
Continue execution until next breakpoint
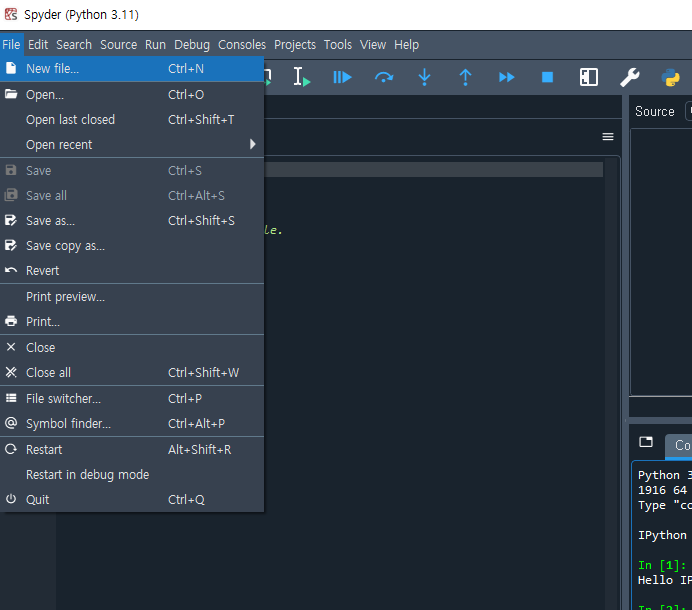point(506,77)
